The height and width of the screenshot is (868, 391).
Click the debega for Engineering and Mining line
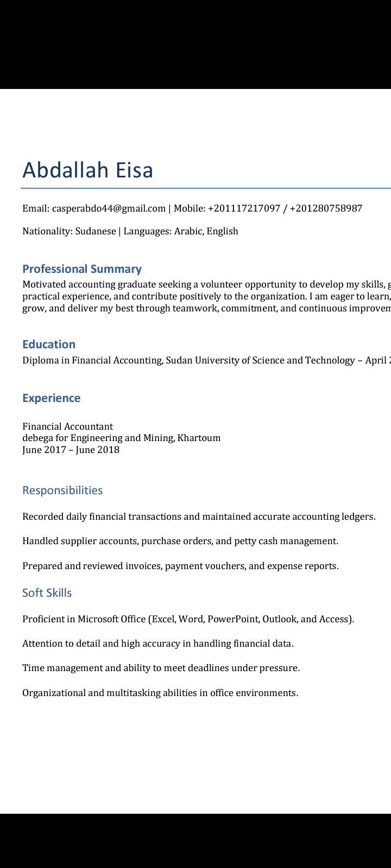point(121,438)
